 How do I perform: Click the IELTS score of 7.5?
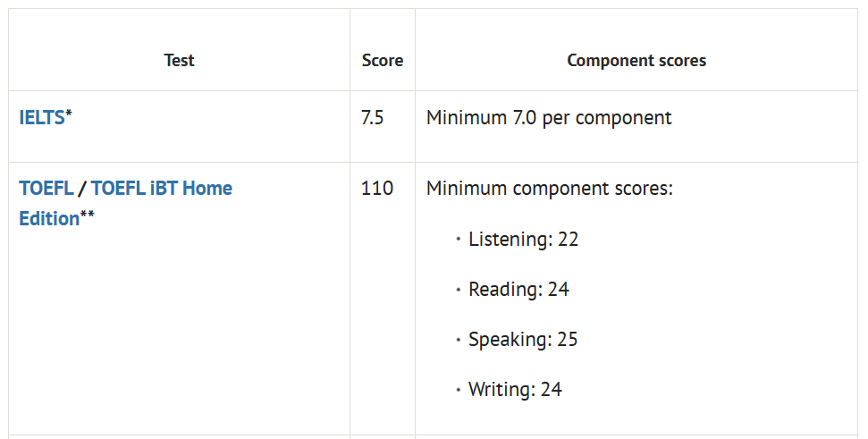click(x=372, y=117)
